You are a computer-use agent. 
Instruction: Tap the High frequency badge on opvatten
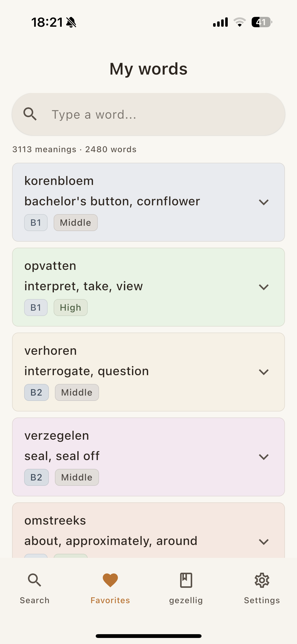pyautogui.click(x=71, y=307)
